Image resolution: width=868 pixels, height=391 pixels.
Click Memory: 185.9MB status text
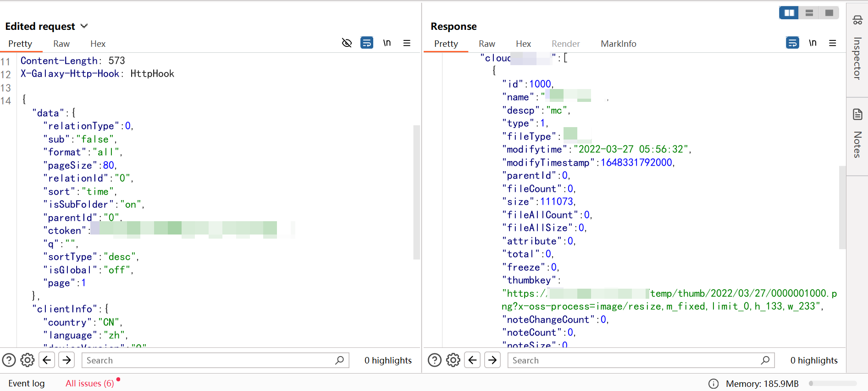[762, 384]
